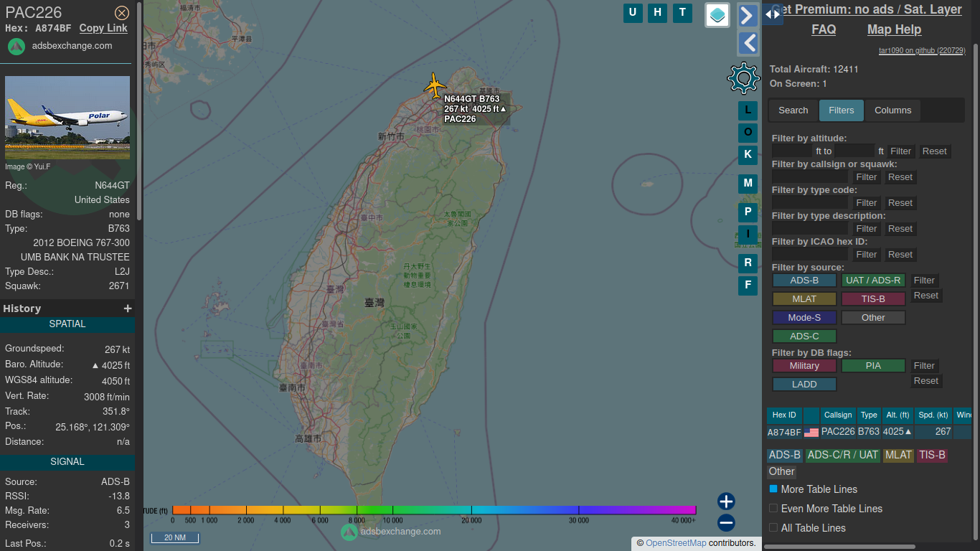Enable All Table Lines checkbox
Viewport: 980px width, 551px height.
(x=773, y=527)
